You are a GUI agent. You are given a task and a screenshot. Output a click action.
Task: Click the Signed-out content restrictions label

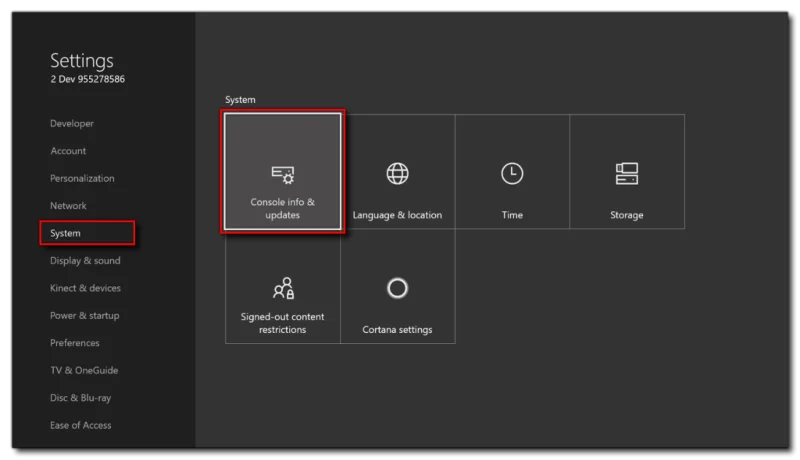282,323
